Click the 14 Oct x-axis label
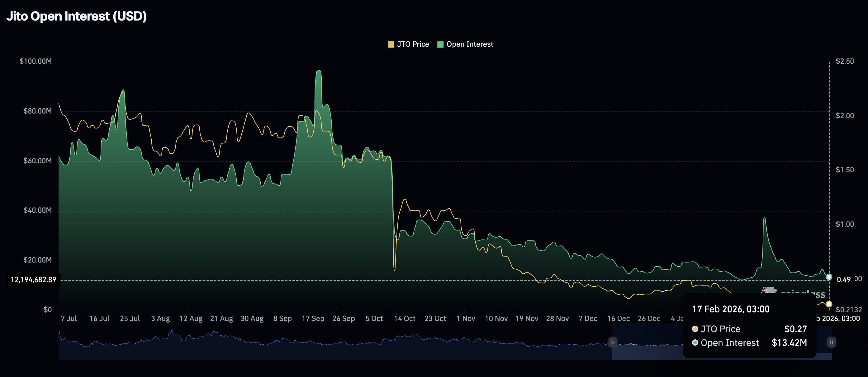Viewport: 868px width, 377px height. (x=404, y=319)
